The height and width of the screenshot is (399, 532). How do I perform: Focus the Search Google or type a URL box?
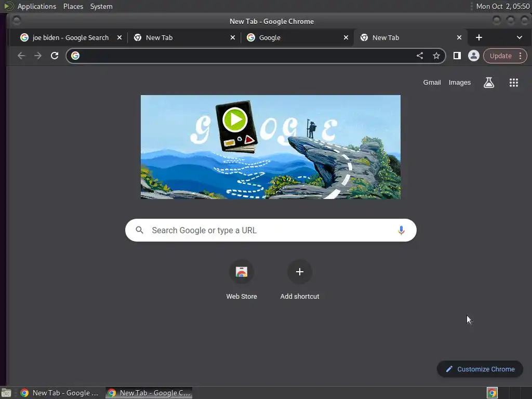pyautogui.click(x=271, y=230)
